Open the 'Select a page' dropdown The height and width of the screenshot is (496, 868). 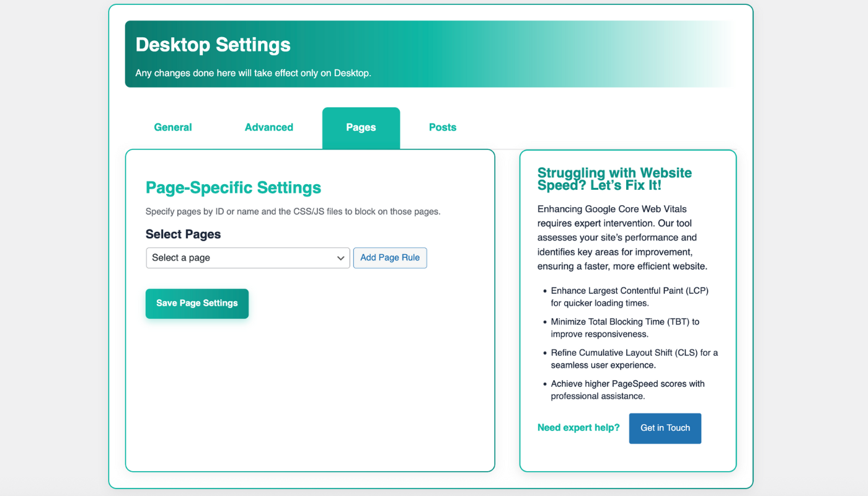tap(248, 258)
